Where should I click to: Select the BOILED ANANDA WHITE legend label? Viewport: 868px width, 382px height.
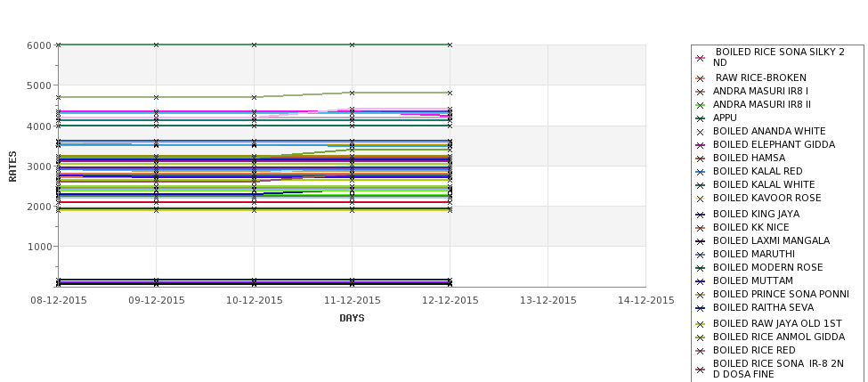pos(769,131)
